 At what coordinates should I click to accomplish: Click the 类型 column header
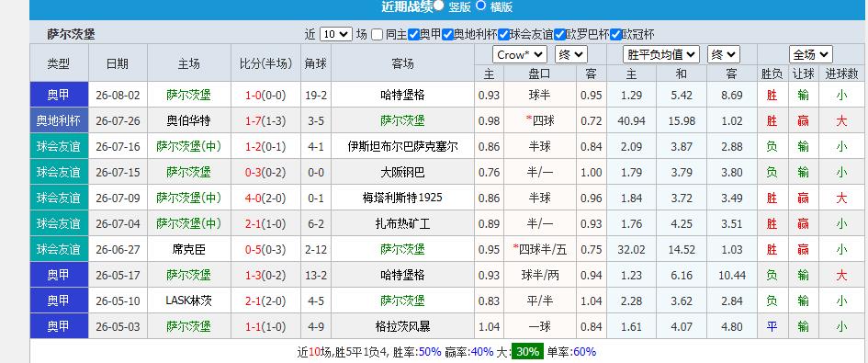[59, 63]
